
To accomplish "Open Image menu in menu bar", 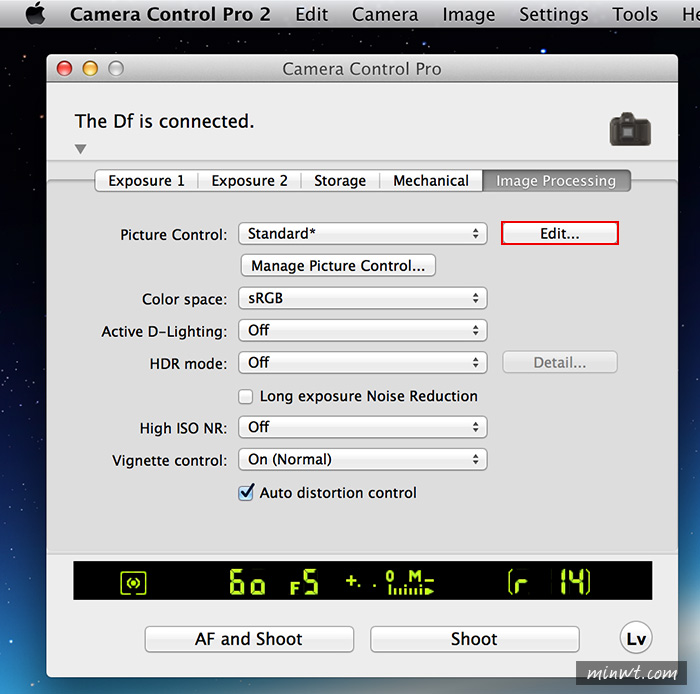I will click(x=469, y=14).
